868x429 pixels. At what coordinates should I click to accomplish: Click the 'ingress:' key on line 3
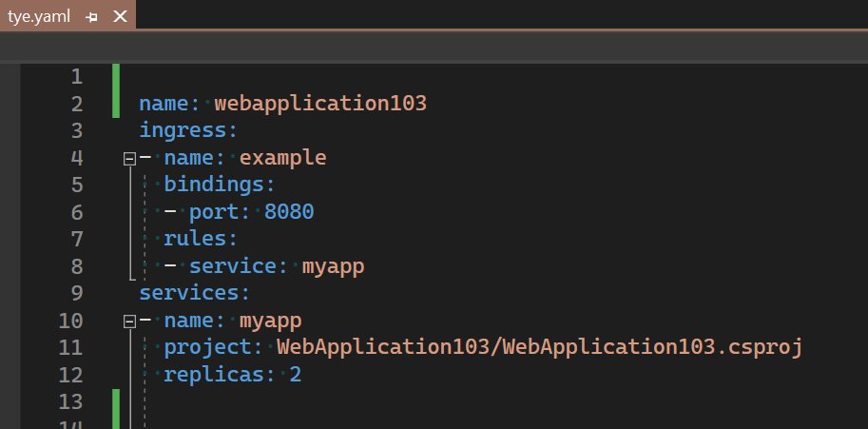tap(188, 130)
